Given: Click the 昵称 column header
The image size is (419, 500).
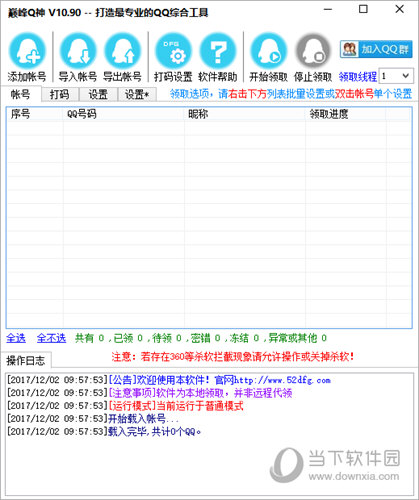Looking at the screenshot, I should click(x=245, y=114).
